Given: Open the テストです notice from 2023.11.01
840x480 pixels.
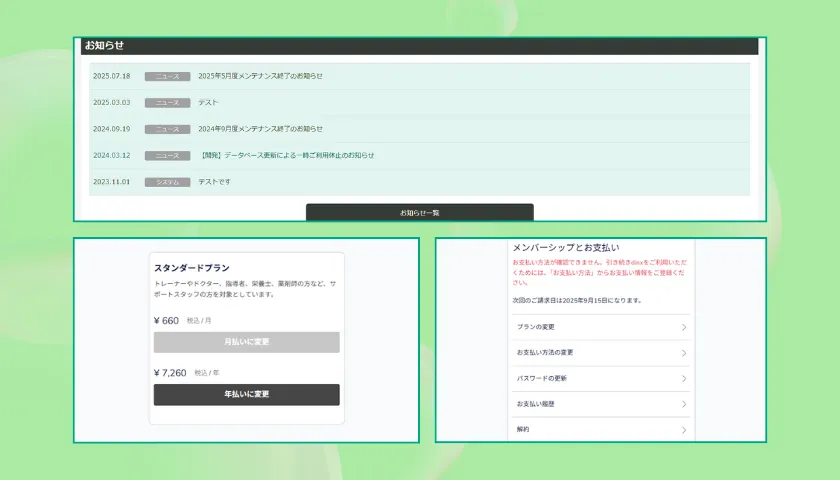Looking at the screenshot, I should [214, 182].
